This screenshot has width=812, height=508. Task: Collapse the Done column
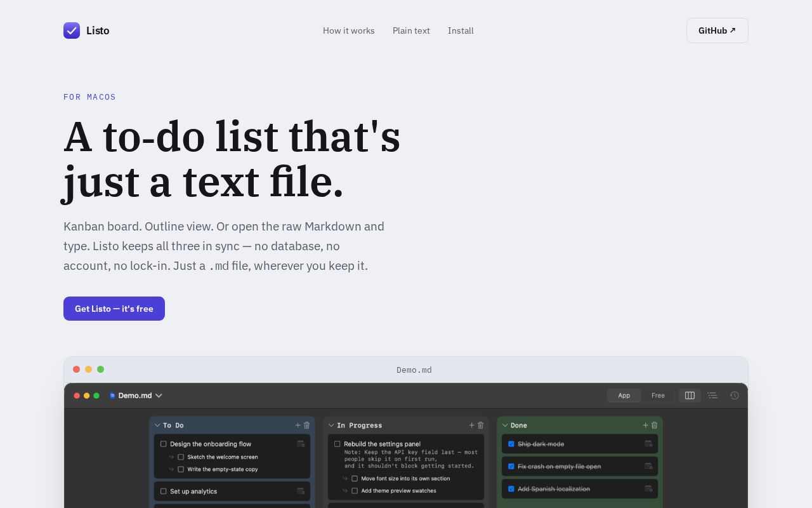pos(505,425)
